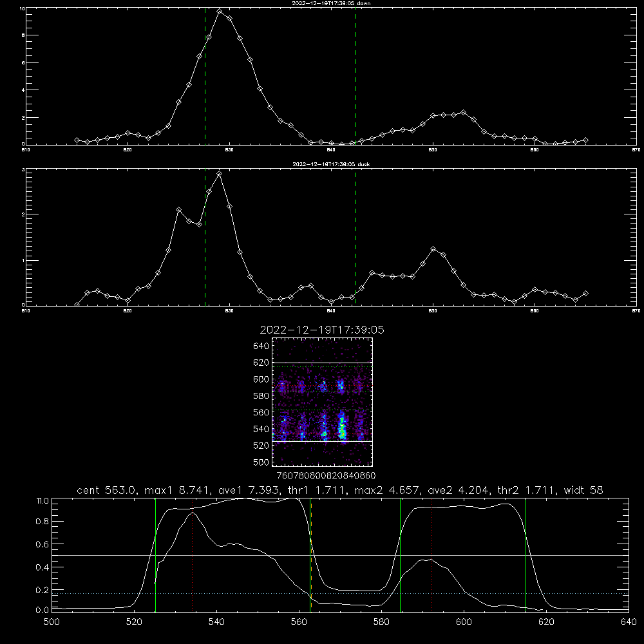Click the spectrum image vertical axis label 640
Image resolution: width=644 pixels, height=644 pixels.
coord(261,346)
